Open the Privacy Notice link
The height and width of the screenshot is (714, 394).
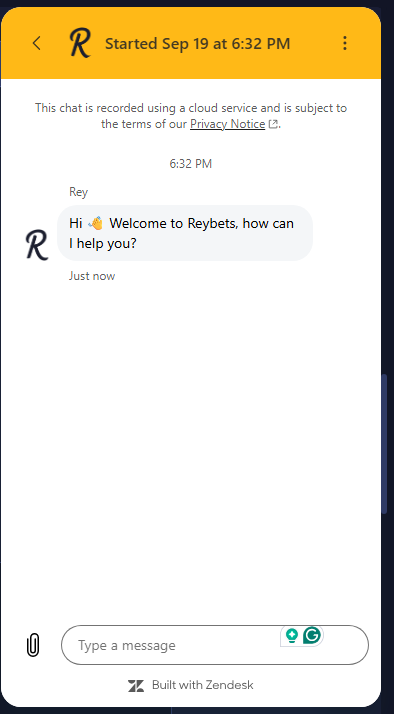pyautogui.click(x=227, y=124)
